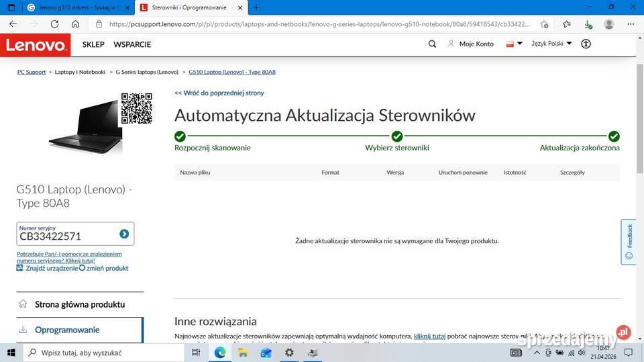Screen dimensions: 644x362
Task: Follow the G510 Laptop Type 80A8 breadcrumb
Action: coord(232,72)
